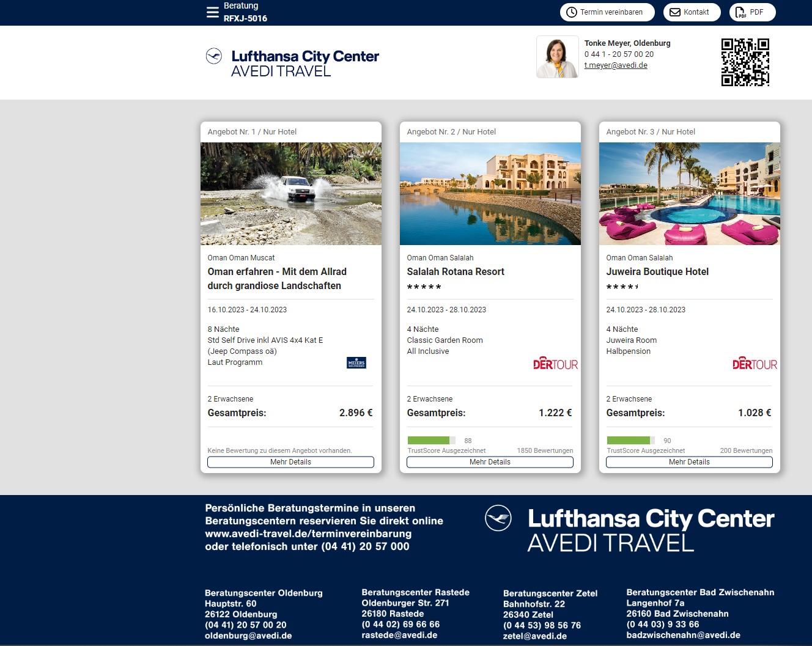812x646 pixels.
Task: Open the Juweira Boutique Hotel pool photo
Action: (689, 194)
